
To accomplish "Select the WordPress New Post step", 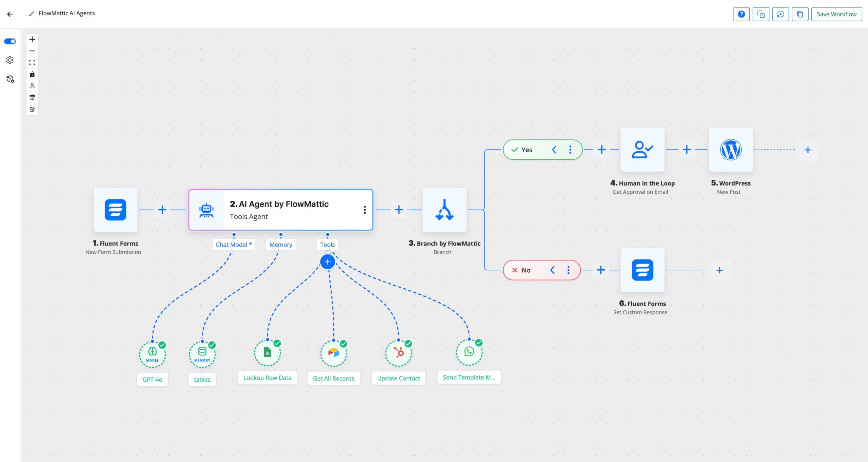I will (730, 150).
